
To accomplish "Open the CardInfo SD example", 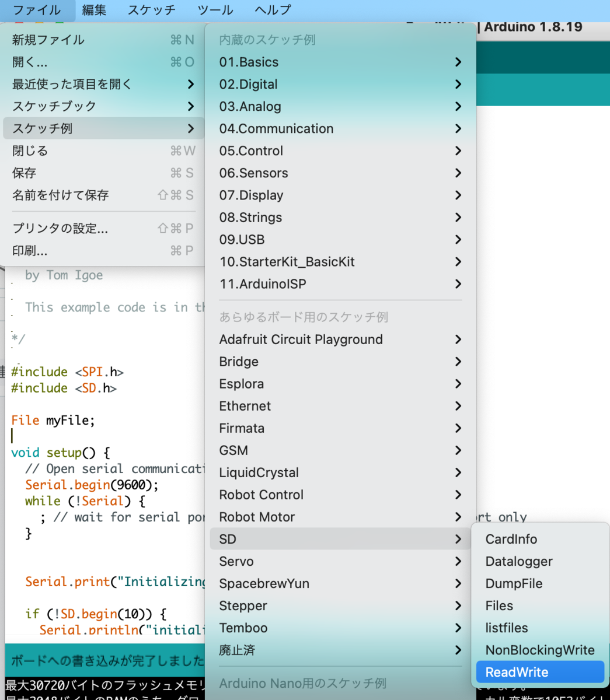I will coord(541,539).
